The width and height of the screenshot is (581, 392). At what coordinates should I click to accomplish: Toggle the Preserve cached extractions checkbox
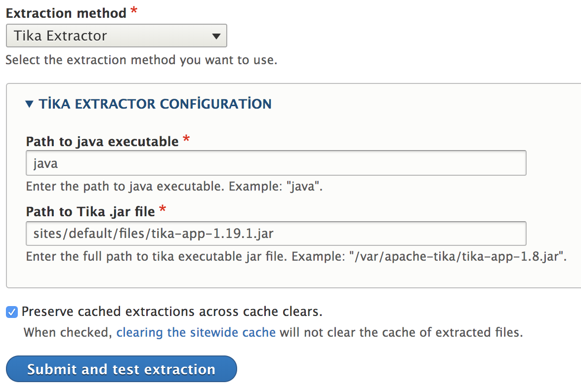coord(11,312)
